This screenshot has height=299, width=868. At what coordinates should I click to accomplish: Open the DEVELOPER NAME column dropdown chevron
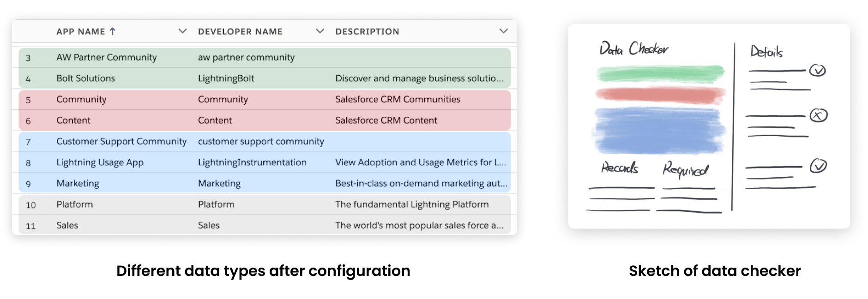[319, 31]
